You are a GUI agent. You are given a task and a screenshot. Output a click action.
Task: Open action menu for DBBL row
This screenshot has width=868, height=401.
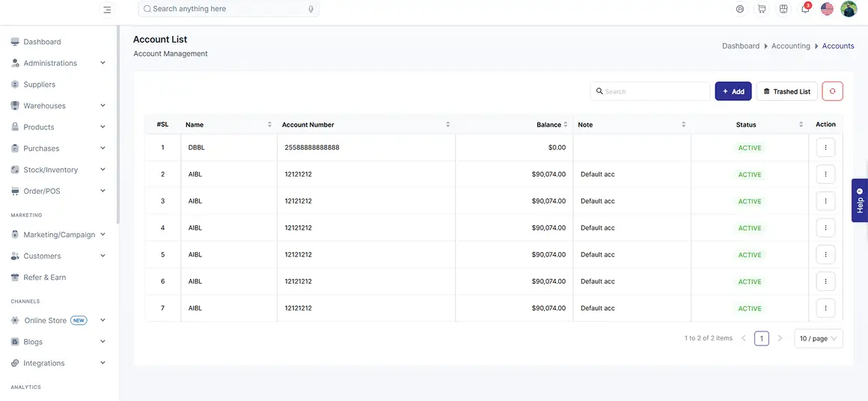[825, 147]
